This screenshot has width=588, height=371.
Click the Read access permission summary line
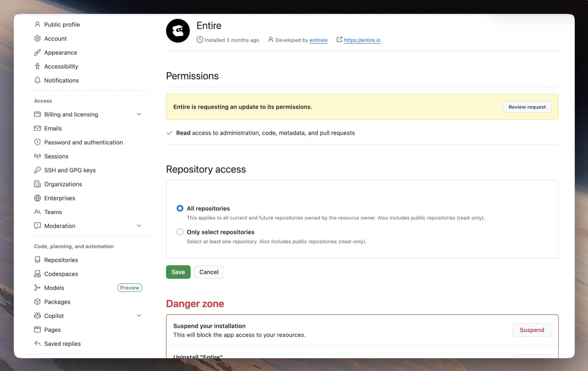coord(266,133)
